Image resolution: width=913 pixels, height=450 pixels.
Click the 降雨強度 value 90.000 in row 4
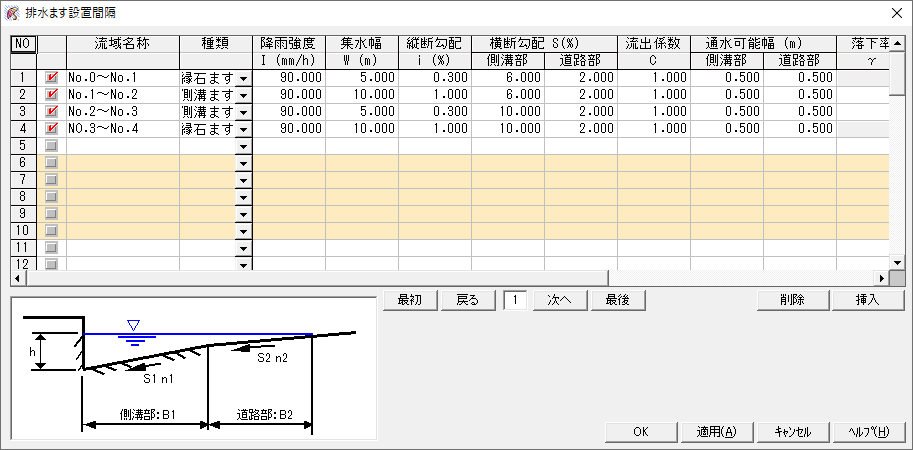[x=289, y=129]
